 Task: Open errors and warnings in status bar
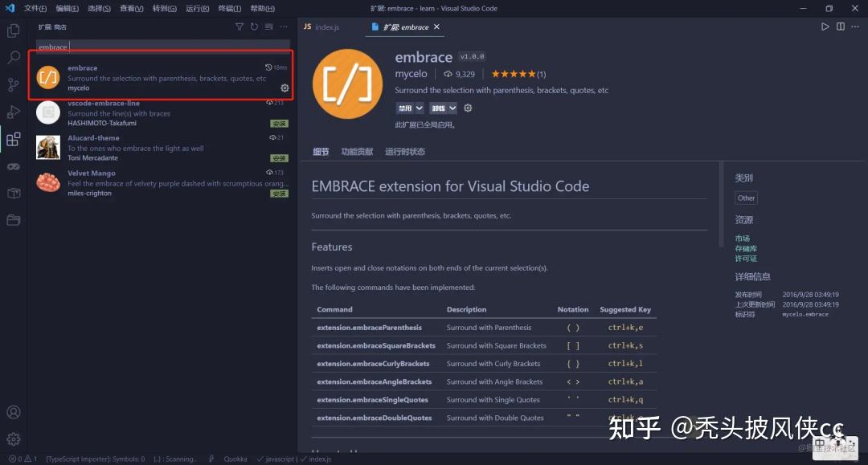pos(23,459)
